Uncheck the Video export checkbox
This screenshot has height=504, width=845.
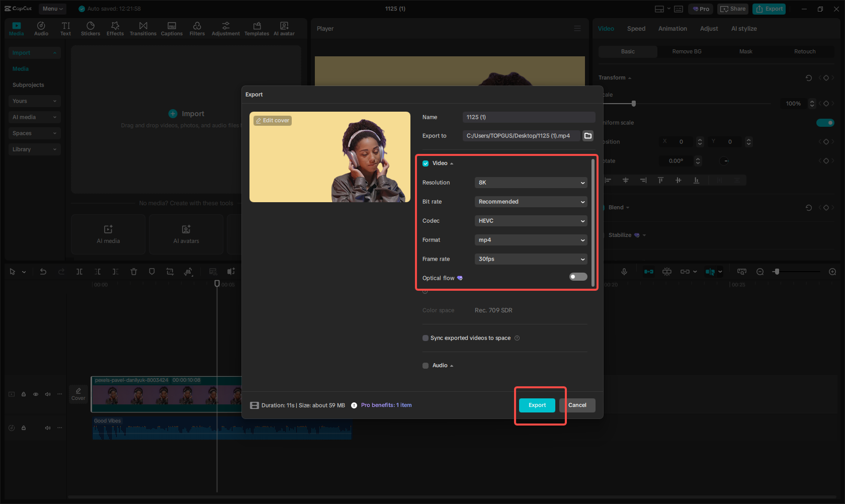(426, 163)
